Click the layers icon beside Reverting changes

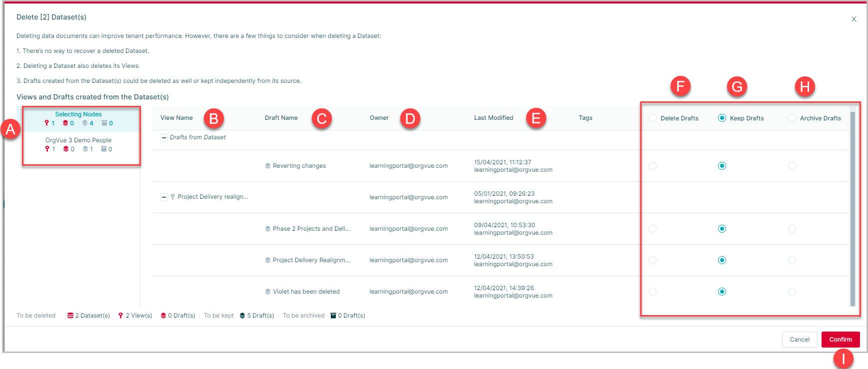[x=268, y=166]
